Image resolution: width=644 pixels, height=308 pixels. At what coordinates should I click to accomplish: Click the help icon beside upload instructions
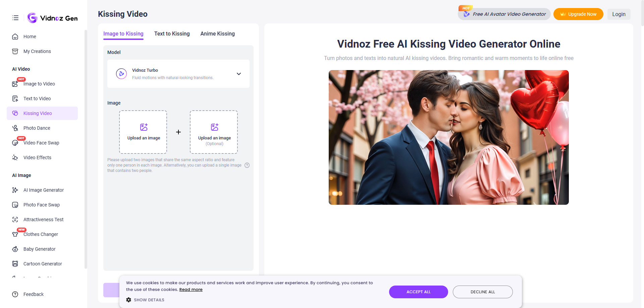point(247,165)
